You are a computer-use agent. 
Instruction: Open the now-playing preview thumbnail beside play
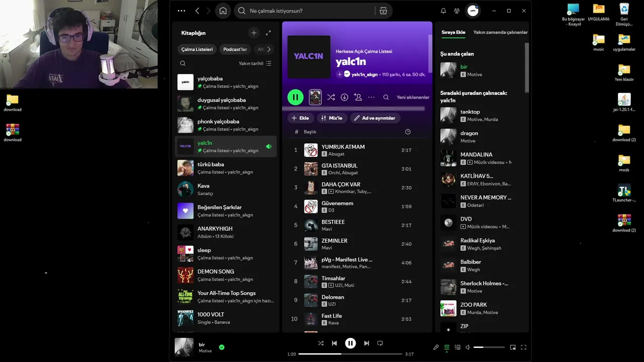[x=315, y=97]
